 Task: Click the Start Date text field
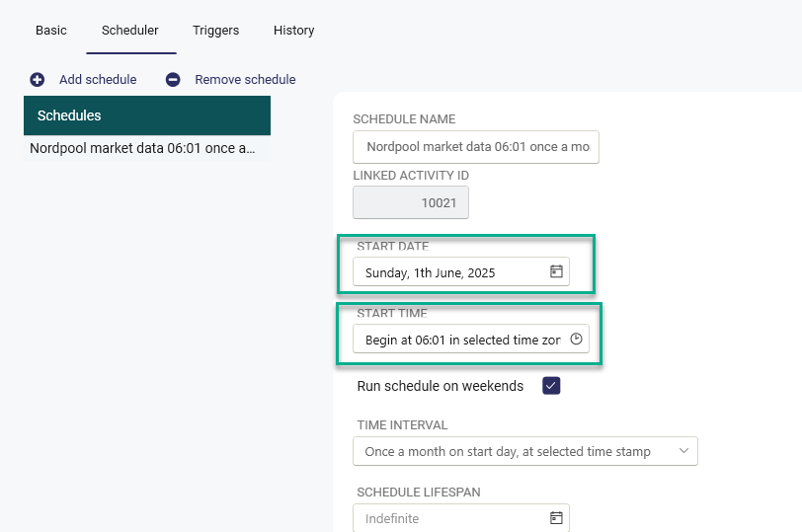pos(461,271)
